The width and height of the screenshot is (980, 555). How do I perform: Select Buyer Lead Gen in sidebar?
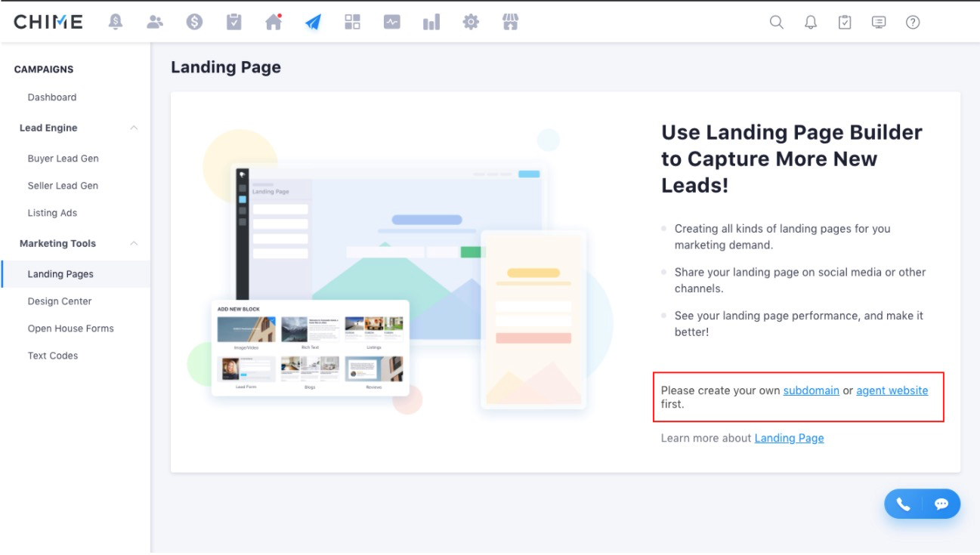[63, 159]
